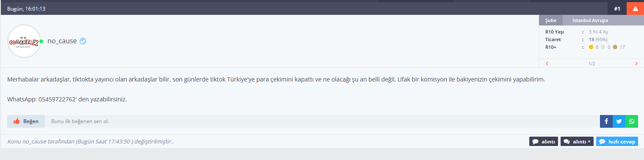Click the Ticaret label
This screenshot has height=160, width=644.
pyautogui.click(x=553, y=39)
